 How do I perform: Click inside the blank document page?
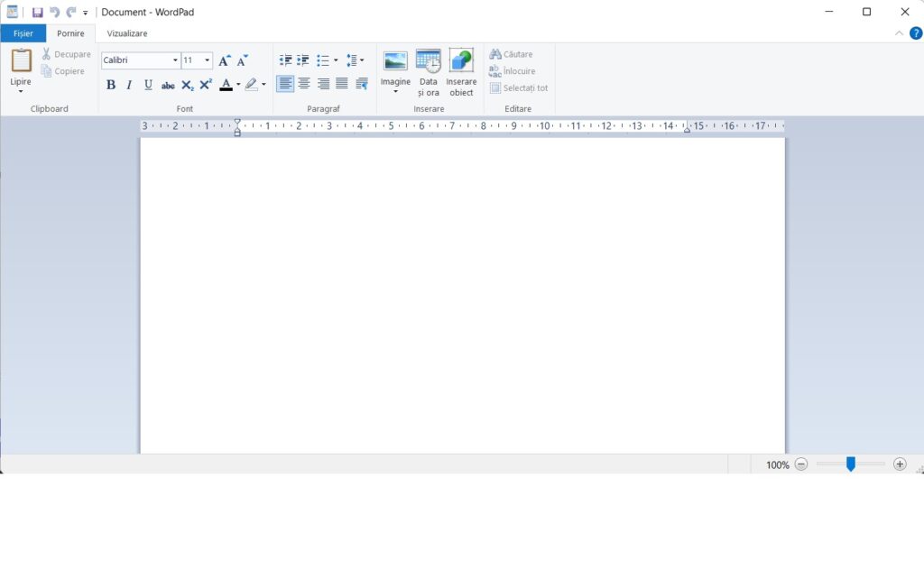[463, 296]
